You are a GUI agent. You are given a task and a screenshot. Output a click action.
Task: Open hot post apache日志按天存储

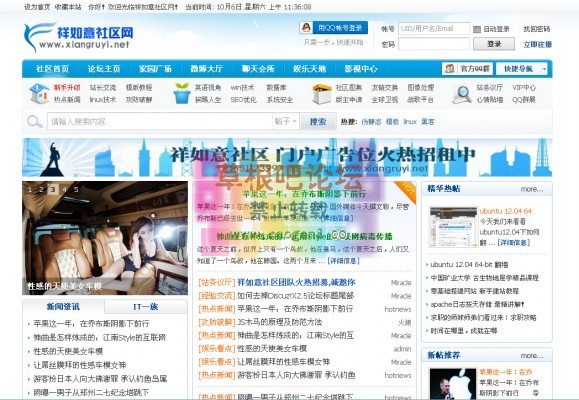477,304
